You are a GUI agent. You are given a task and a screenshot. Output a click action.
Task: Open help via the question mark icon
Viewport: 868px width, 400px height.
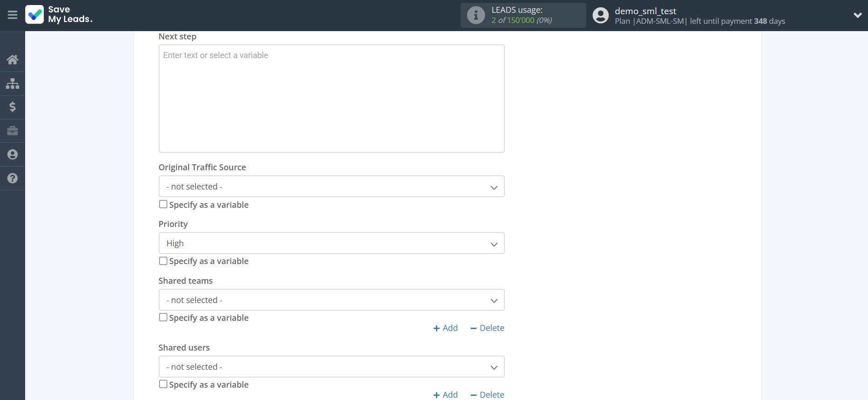tap(12, 178)
